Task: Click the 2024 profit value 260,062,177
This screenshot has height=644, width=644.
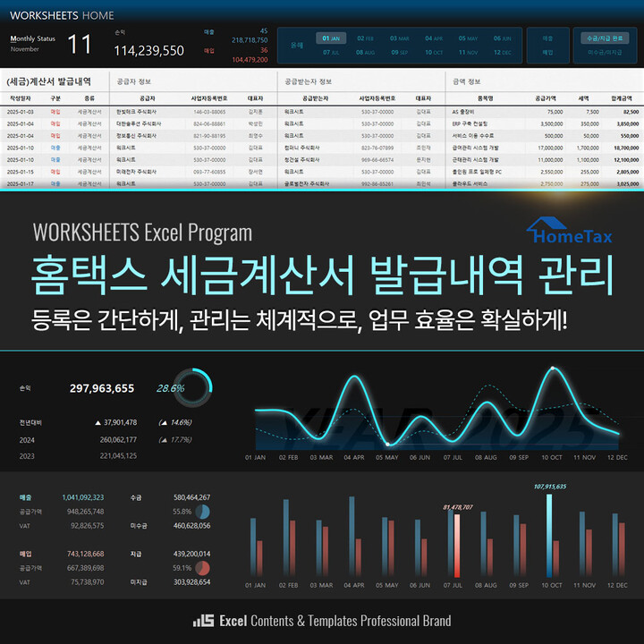Action: coord(118,440)
